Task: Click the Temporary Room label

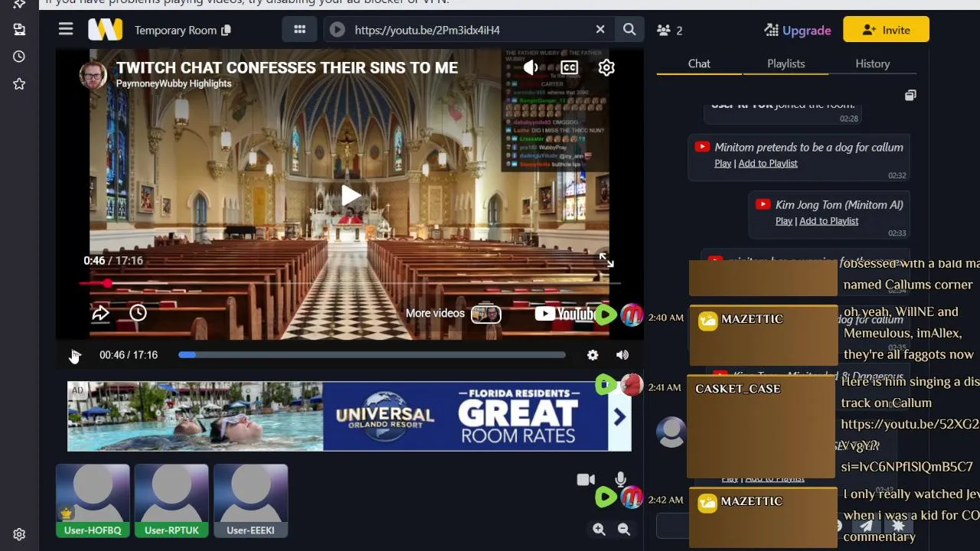Action: point(175,30)
